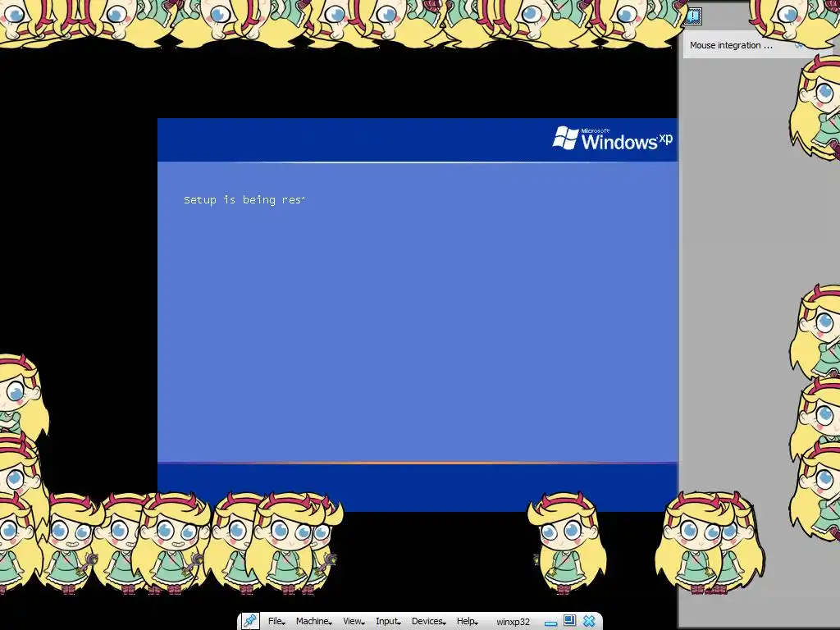
Task: Close the VM with the blue X icon
Action: coord(589,621)
